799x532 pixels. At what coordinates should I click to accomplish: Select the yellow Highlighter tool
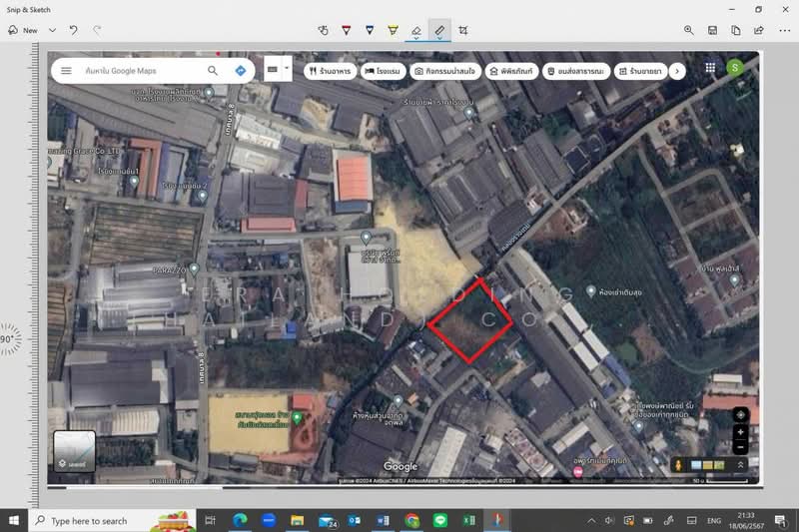click(x=393, y=31)
